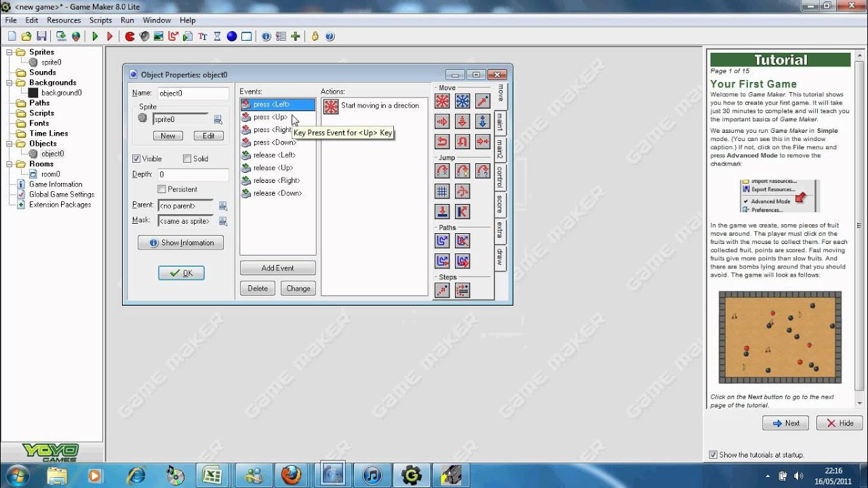Open the Parent object chooser menu
The height and width of the screenshot is (488, 868).
pyautogui.click(x=222, y=206)
